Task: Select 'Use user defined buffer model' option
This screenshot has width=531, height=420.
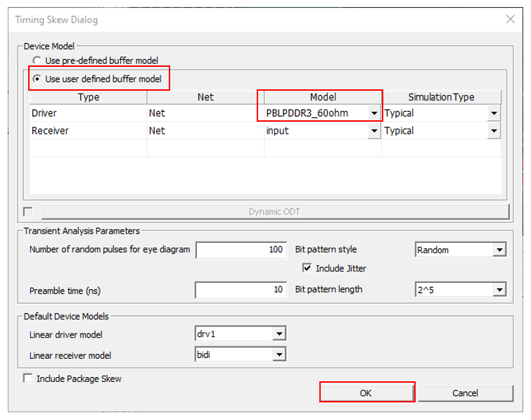Action: pos(37,79)
